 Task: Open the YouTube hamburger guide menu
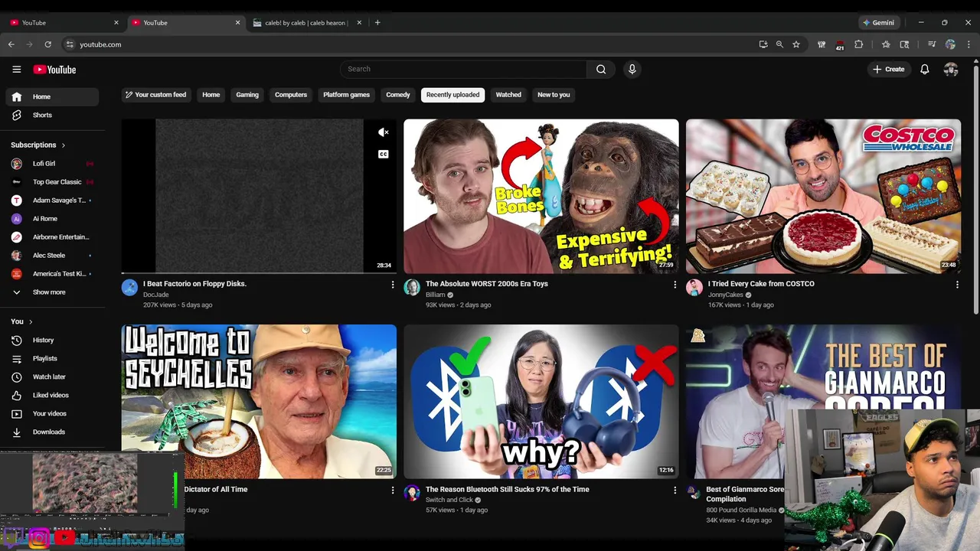(17, 70)
